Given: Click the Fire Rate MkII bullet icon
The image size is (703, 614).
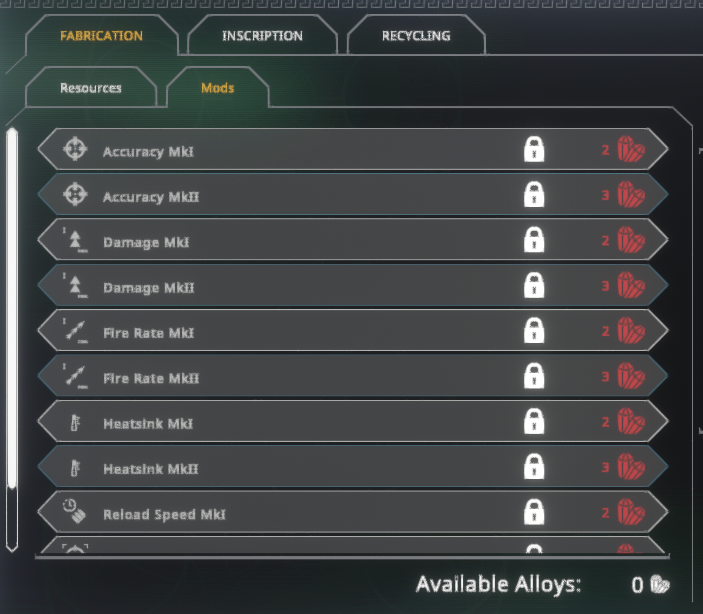Looking at the screenshot, I should (75, 376).
